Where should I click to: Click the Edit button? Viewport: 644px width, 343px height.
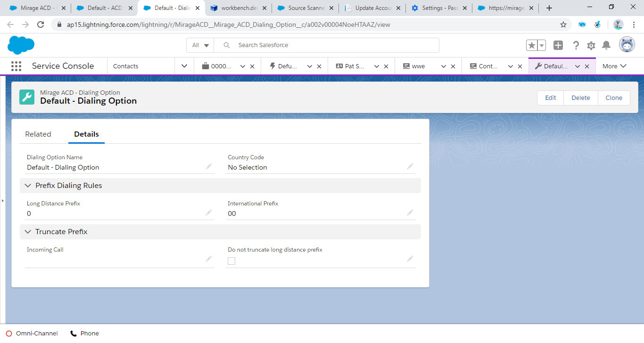[551, 98]
